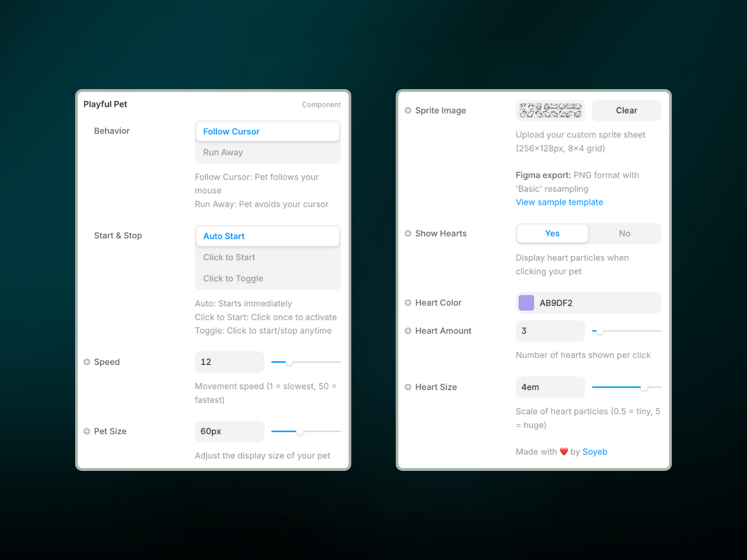Set Show Hearts to Yes
Viewport: 747px width, 560px height.
pos(552,234)
